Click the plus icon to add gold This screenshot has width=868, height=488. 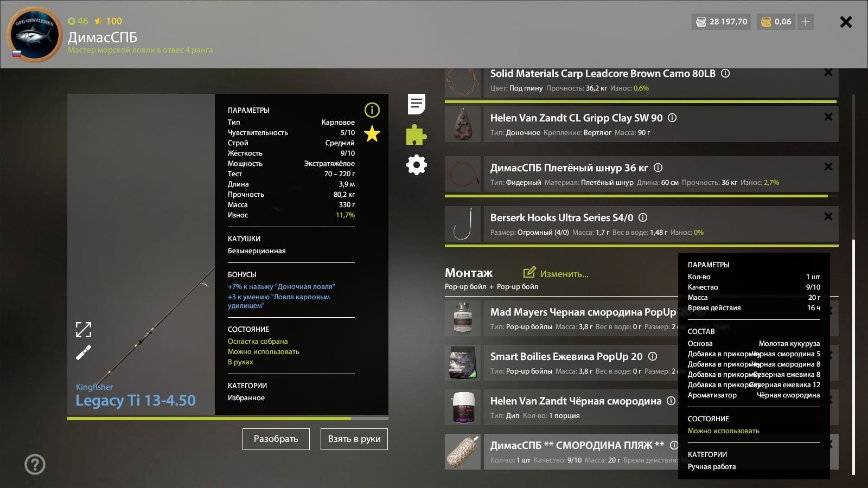806,22
